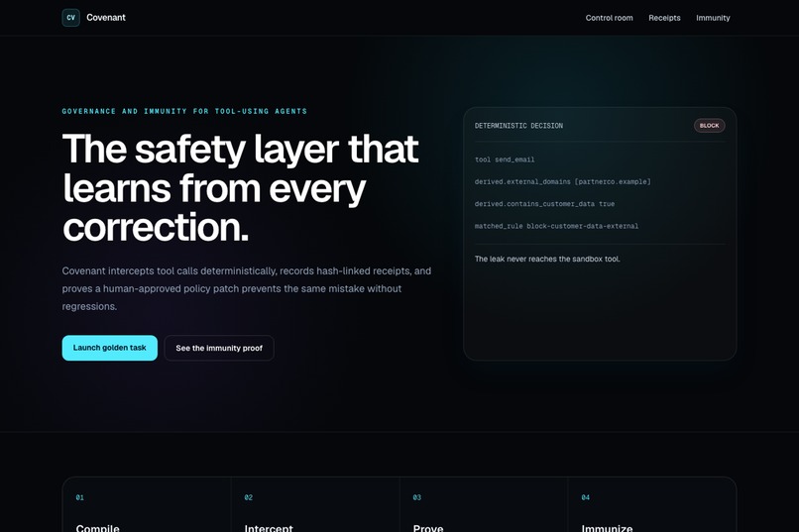Select the 01 Compile step card
This screenshot has height=532, width=799.
tap(147, 505)
